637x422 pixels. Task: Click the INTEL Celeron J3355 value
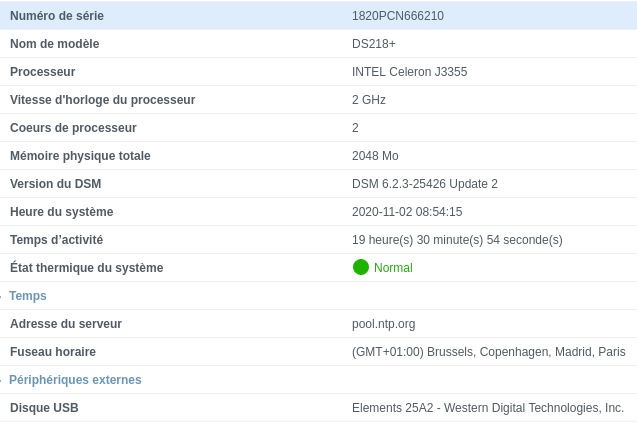tap(409, 72)
